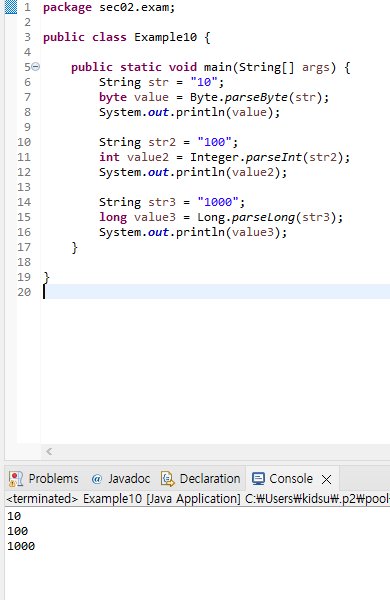Image resolution: width=390 pixels, height=600 pixels.
Task: Click the byte keyword on line 7
Action: point(113,98)
